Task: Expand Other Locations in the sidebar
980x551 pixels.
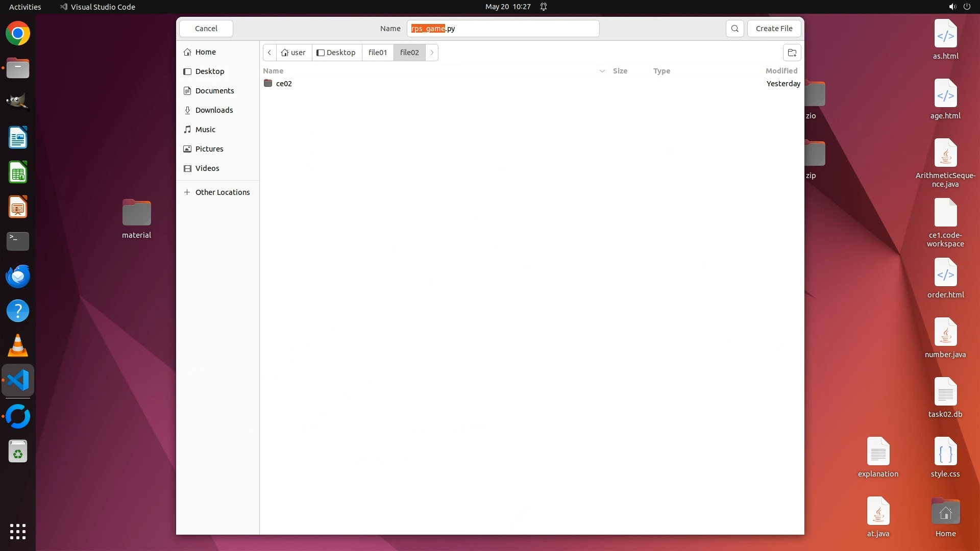Action: coord(223,192)
